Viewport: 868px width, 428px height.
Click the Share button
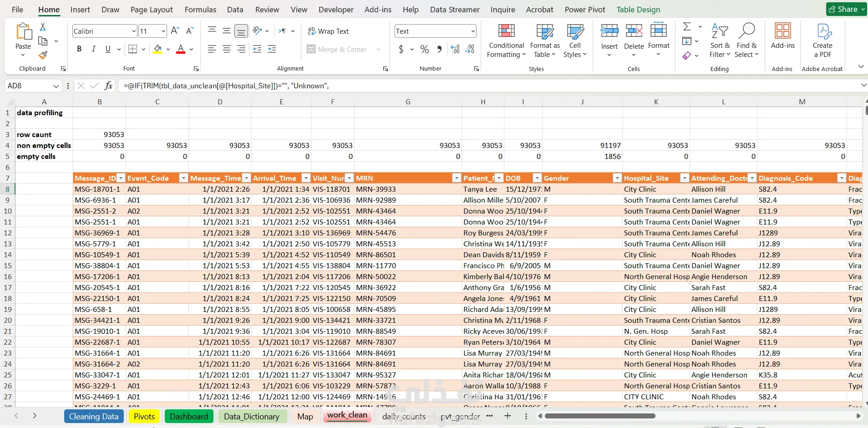click(x=845, y=9)
